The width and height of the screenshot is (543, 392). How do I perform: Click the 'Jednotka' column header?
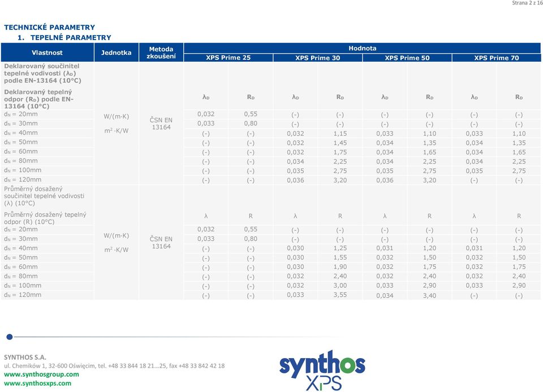point(116,53)
